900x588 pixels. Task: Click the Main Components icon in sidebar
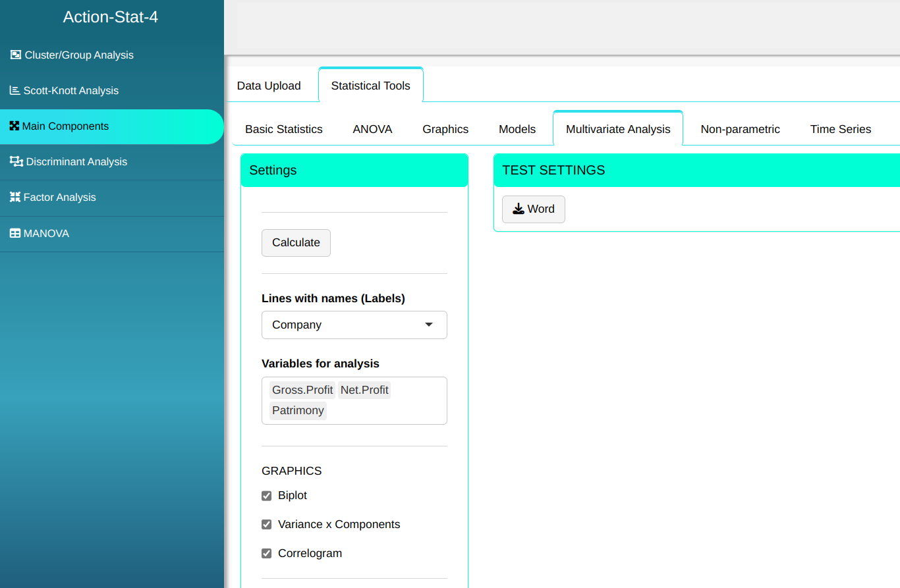coord(14,126)
